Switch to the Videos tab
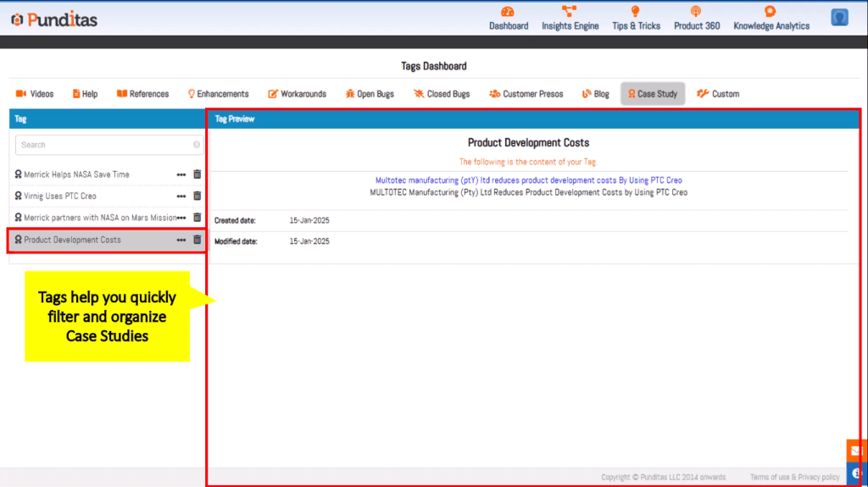This screenshot has height=487, width=868. tap(35, 94)
